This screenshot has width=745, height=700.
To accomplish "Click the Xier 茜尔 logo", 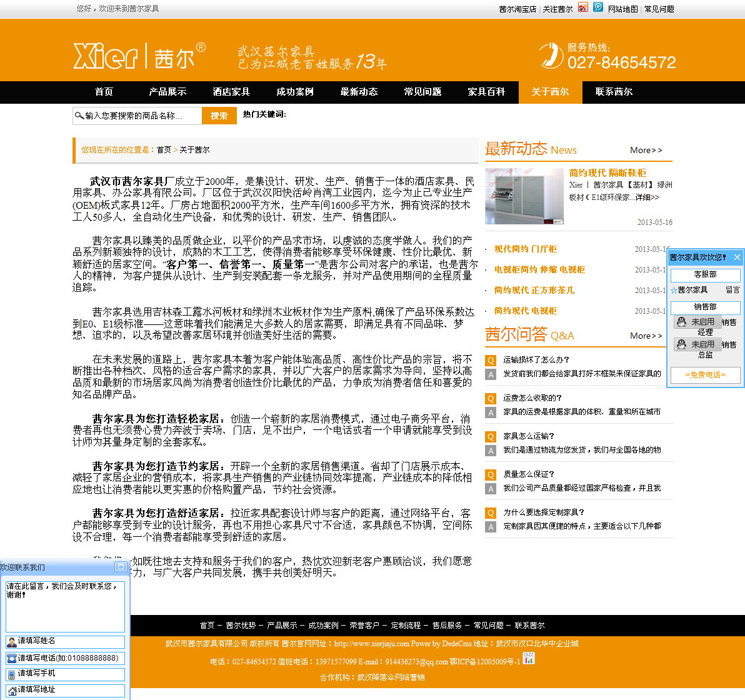I will pyautogui.click(x=139, y=56).
